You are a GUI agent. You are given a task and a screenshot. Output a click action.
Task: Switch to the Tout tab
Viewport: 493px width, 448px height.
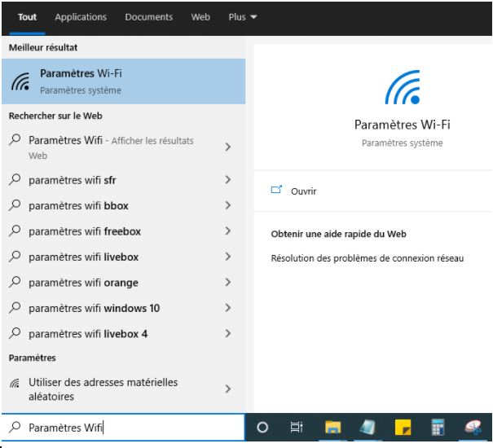[x=27, y=17]
